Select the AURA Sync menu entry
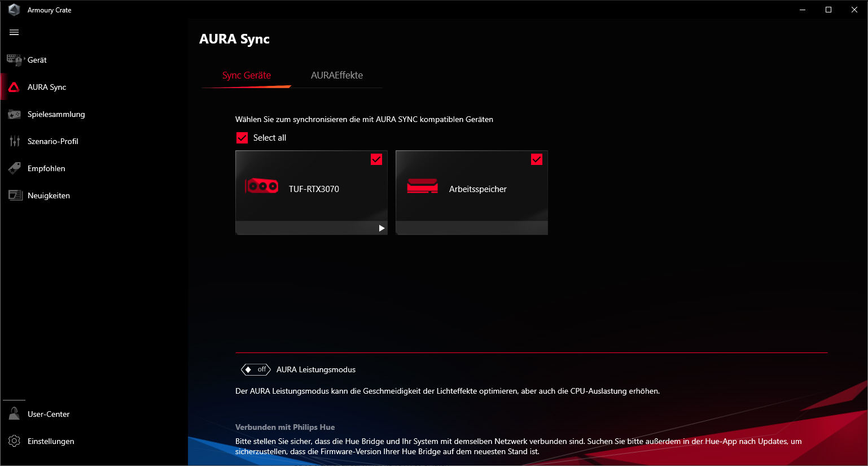 coord(94,87)
